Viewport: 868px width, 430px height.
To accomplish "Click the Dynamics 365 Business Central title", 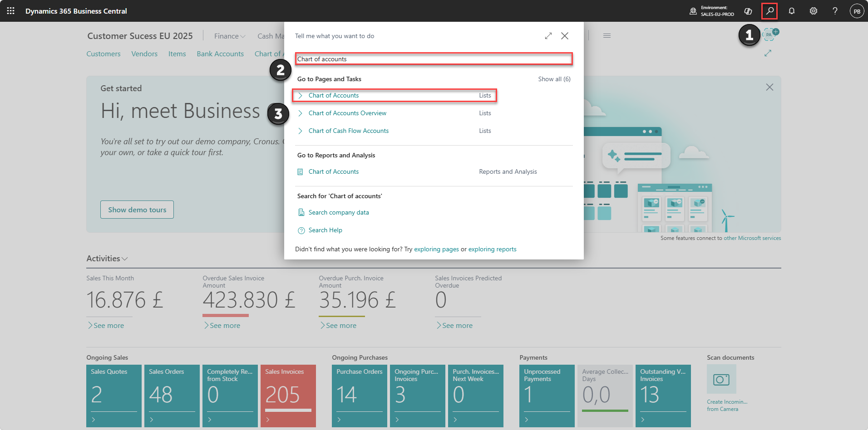I will pos(76,11).
